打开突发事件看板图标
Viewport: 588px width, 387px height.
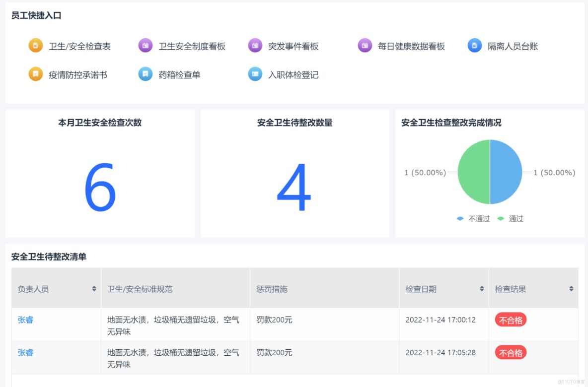point(255,46)
